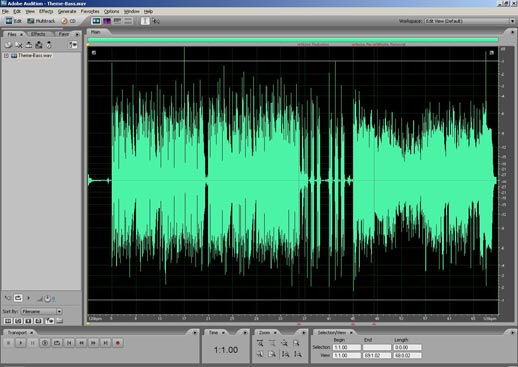The image size is (518, 367).
Task: Select the Main tab
Action: (96, 32)
